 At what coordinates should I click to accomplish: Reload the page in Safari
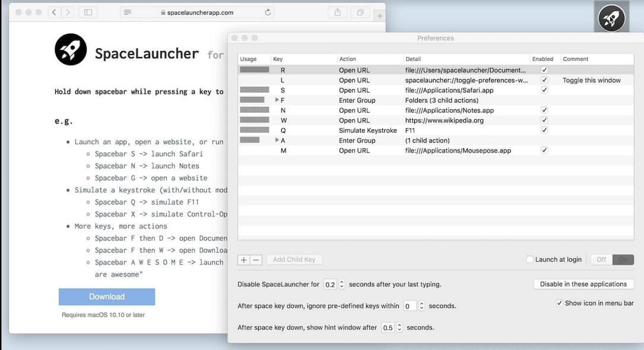coord(268,12)
